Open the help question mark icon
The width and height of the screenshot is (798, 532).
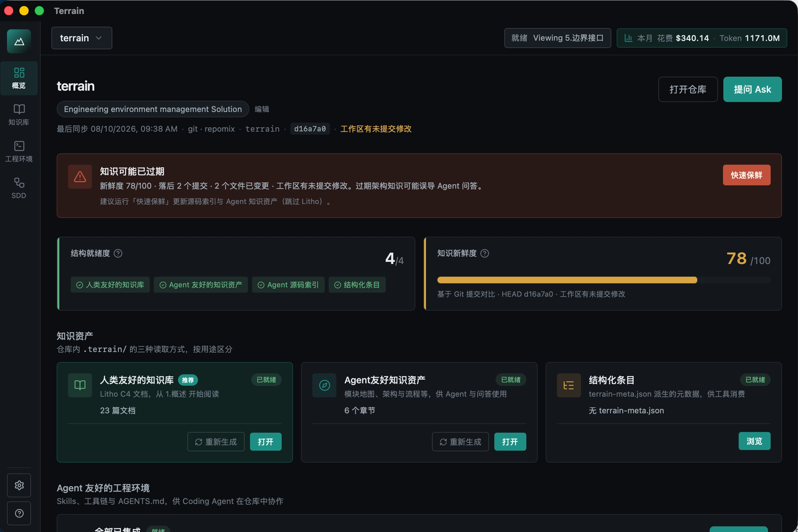point(19,513)
